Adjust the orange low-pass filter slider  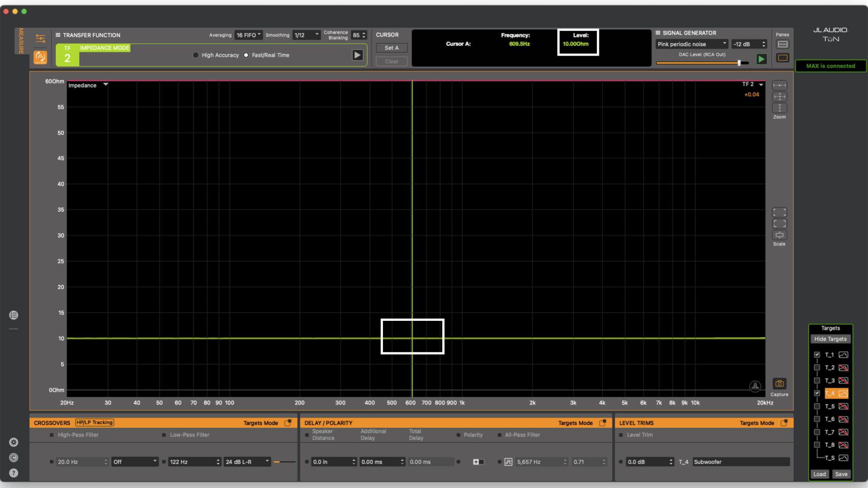pos(284,462)
